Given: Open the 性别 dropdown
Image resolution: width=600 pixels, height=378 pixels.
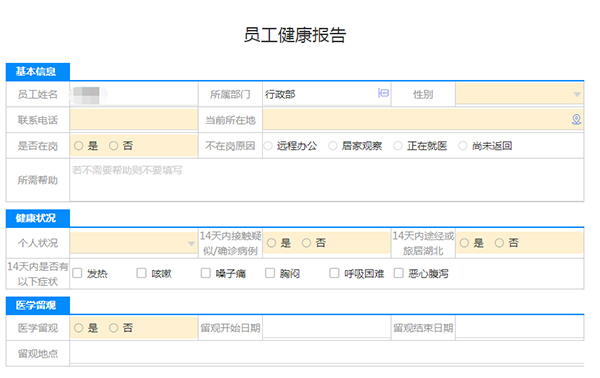Looking at the screenshot, I should coord(519,94).
